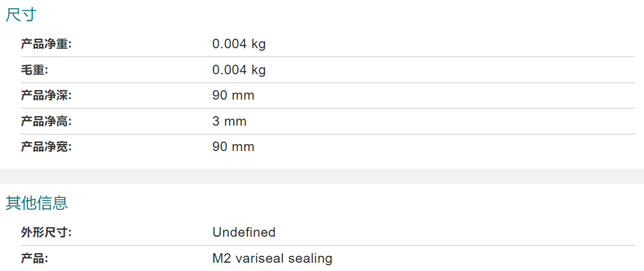Select the 毛重 label
644x271 pixels.
click(34, 70)
